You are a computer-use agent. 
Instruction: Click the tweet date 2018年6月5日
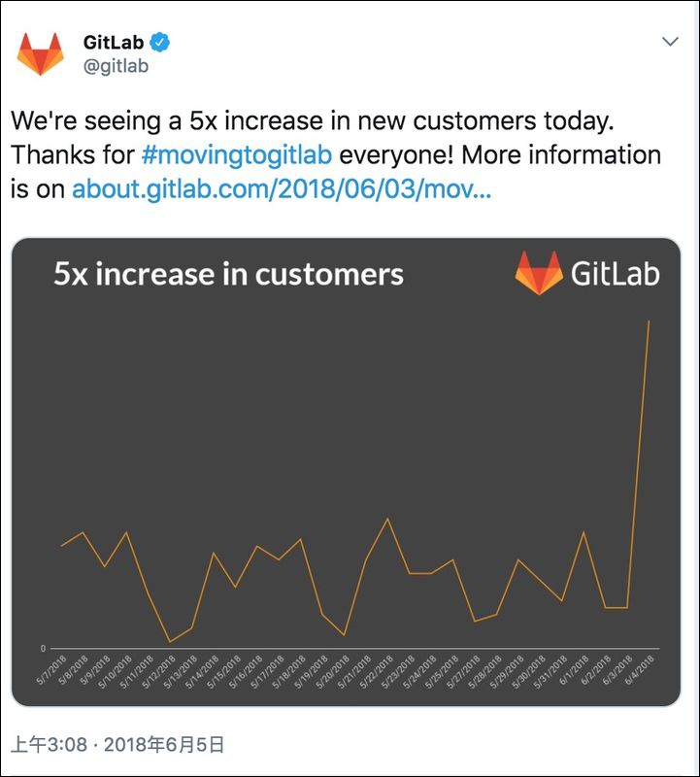(164, 745)
